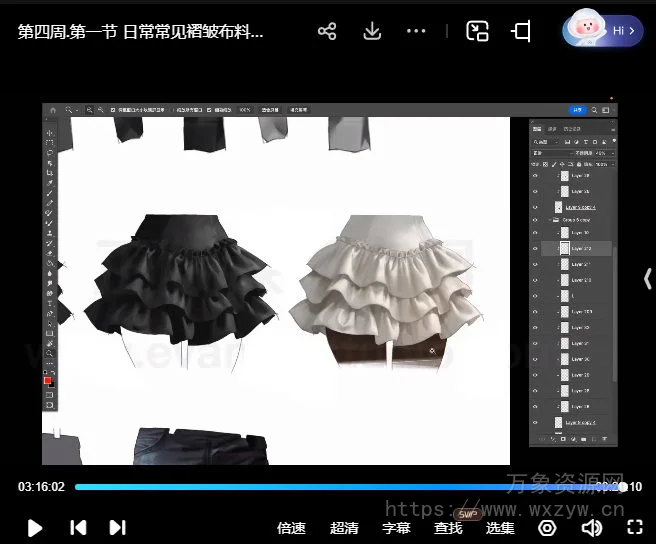Toggle subtitles with the 字幕 button
This screenshot has width=656, height=544.
point(397,528)
